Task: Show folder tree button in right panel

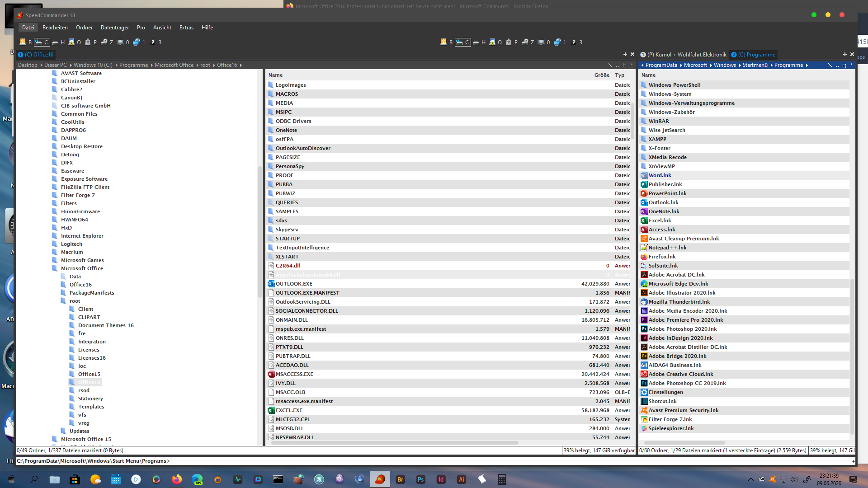Action: (x=844, y=65)
